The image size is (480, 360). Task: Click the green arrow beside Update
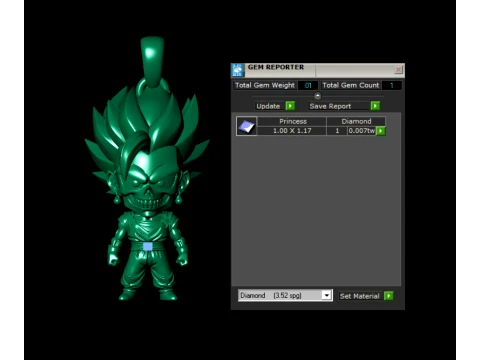(290, 106)
